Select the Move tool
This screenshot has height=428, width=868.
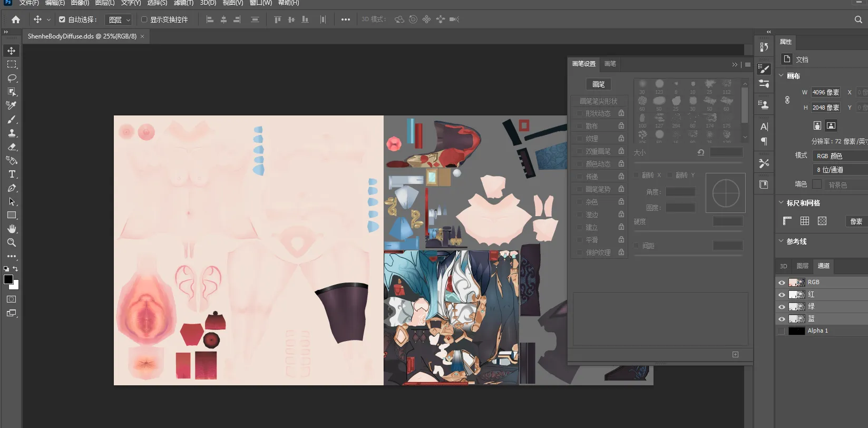click(12, 51)
